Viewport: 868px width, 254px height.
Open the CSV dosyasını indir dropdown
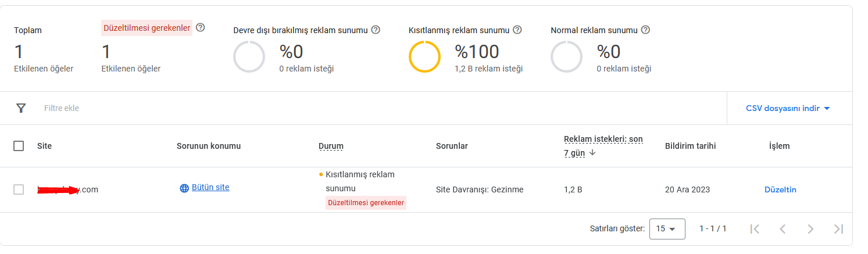[x=788, y=108]
